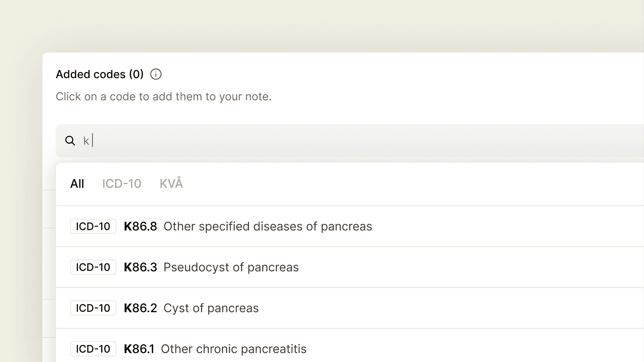Click the Added codes (0) heading
The height and width of the screenshot is (362, 644).
point(100,74)
